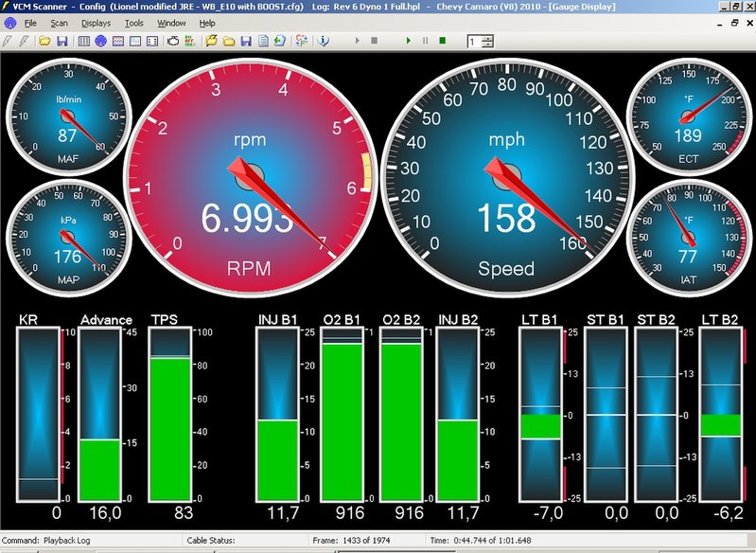
Task: Click the yellow open folder toolbar icon
Action: pos(44,42)
